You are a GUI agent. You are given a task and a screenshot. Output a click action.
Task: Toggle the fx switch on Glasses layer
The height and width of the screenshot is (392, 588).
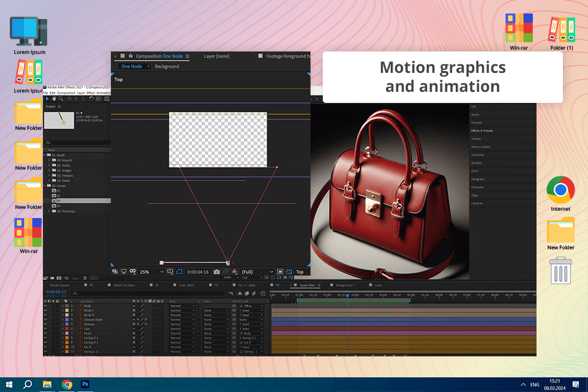point(146,324)
